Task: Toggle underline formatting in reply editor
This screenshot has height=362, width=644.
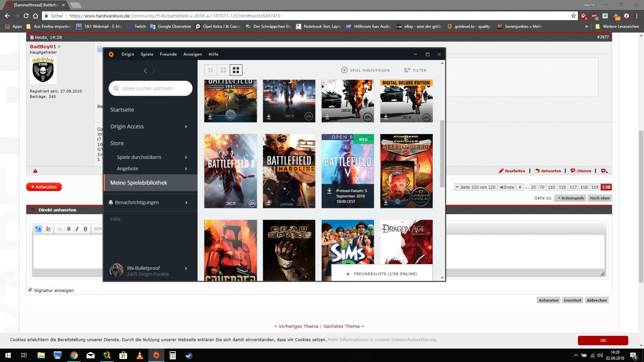Action: [x=85, y=229]
